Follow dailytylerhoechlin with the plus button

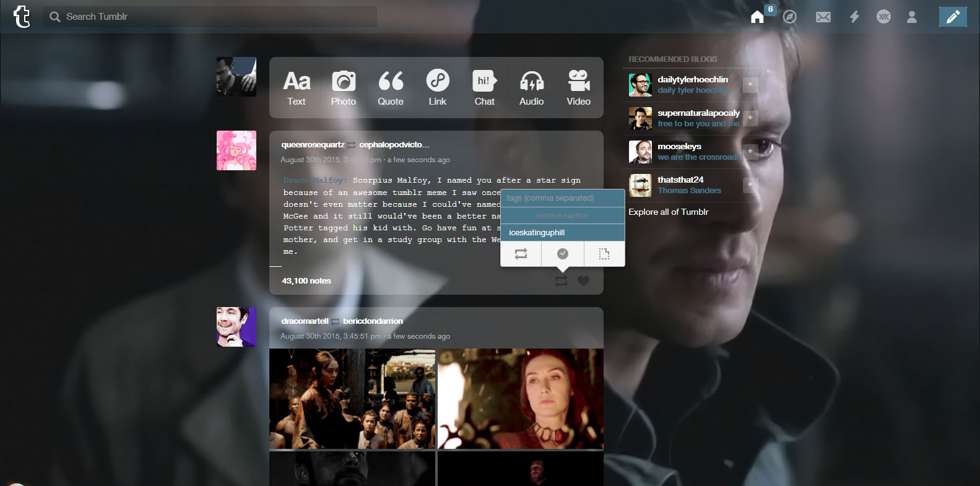coord(750,84)
